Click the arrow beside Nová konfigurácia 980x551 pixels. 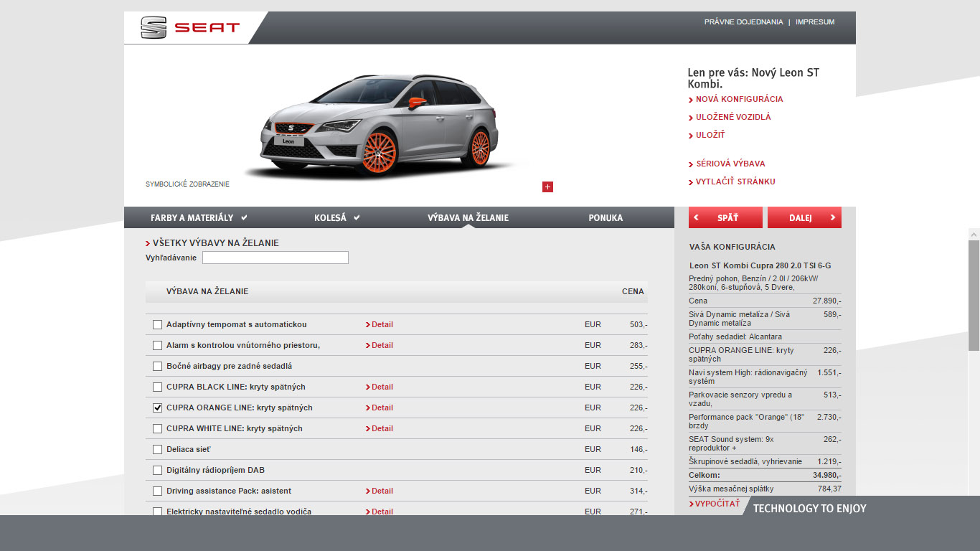pyautogui.click(x=691, y=100)
